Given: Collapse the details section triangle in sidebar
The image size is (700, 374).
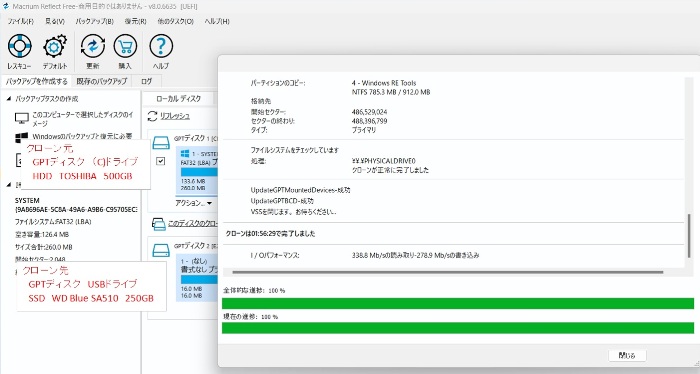Looking at the screenshot, I should [8, 185].
